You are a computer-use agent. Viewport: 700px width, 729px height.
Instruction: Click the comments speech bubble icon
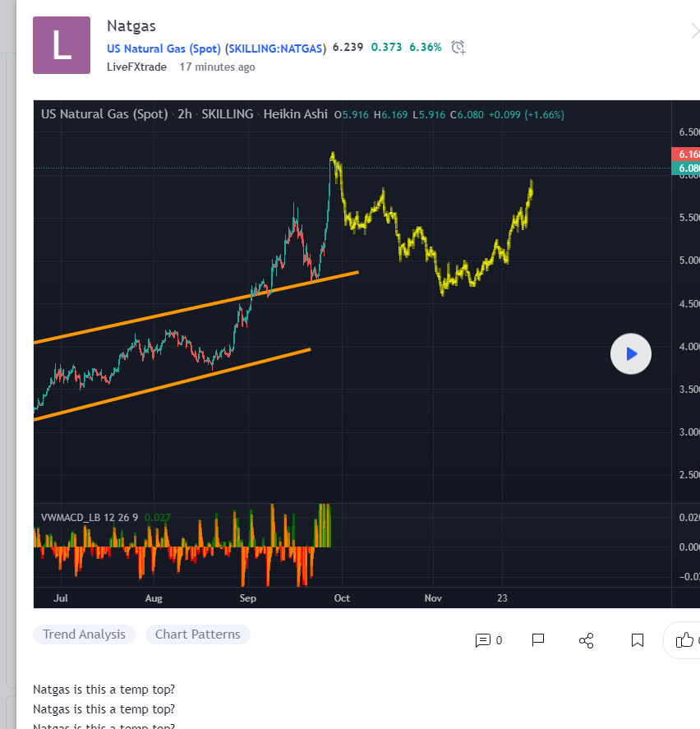483,640
